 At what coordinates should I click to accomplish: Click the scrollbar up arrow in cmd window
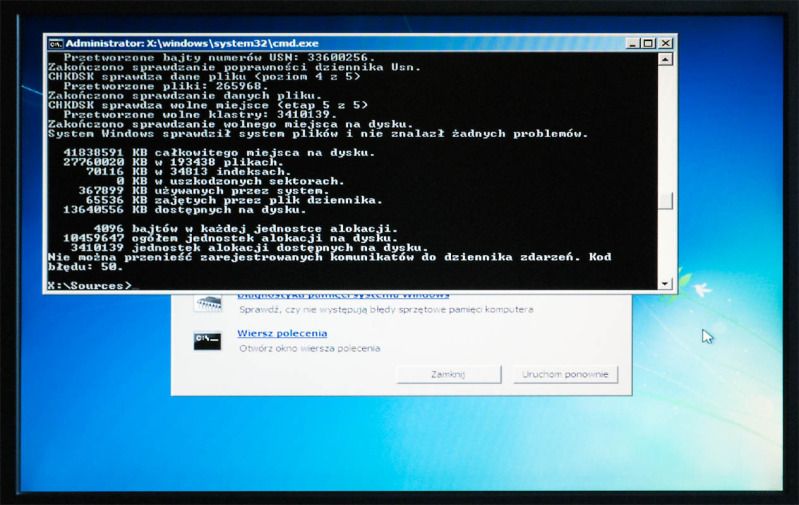[665, 60]
